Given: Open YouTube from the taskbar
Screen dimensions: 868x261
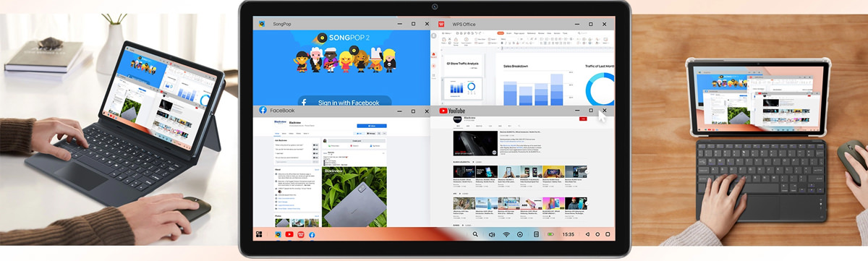Looking at the screenshot, I should click(x=289, y=234).
